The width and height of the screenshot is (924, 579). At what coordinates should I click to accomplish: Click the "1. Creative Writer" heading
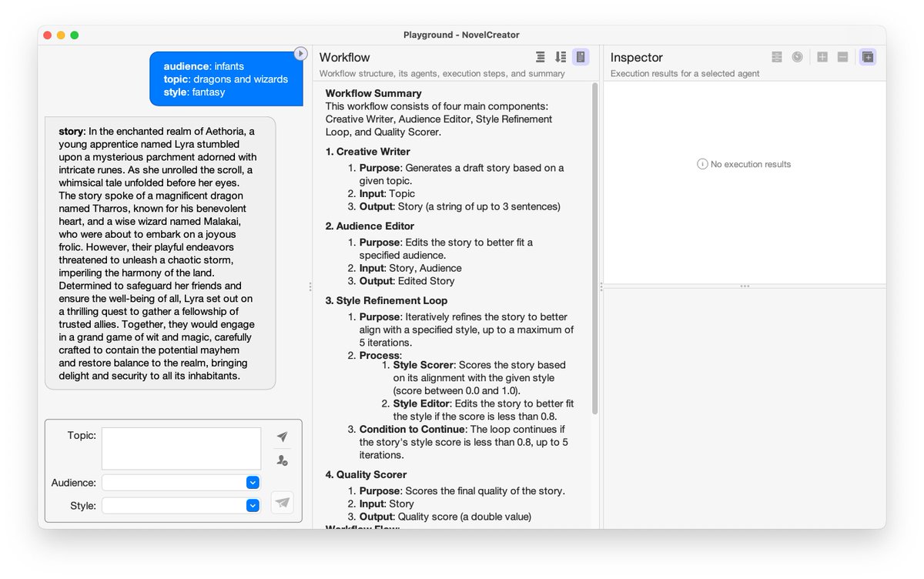click(x=368, y=152)
